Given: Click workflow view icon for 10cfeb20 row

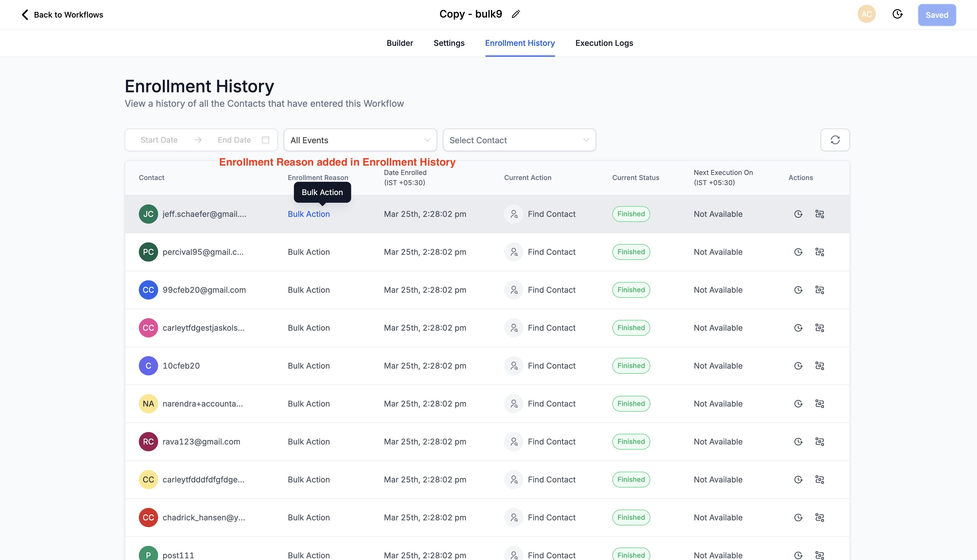Looking at the screenshot, I should tap(819, 366).
